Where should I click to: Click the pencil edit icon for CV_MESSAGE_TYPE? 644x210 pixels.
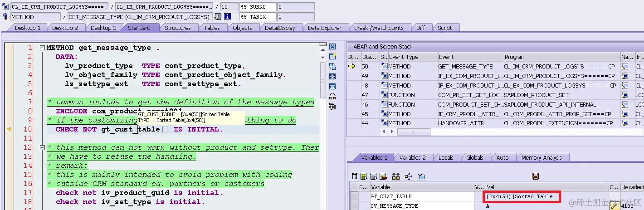point(614,205)
